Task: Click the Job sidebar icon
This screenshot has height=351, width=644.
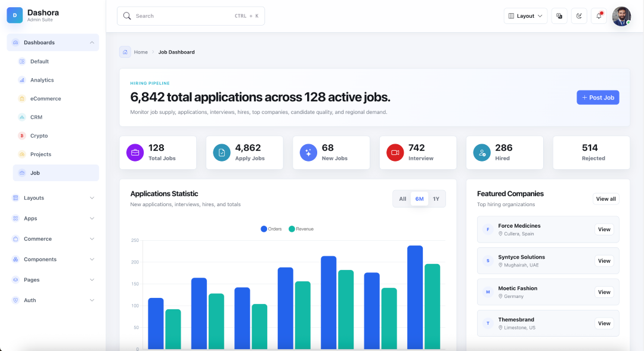Action: click(x=22, y=173)
